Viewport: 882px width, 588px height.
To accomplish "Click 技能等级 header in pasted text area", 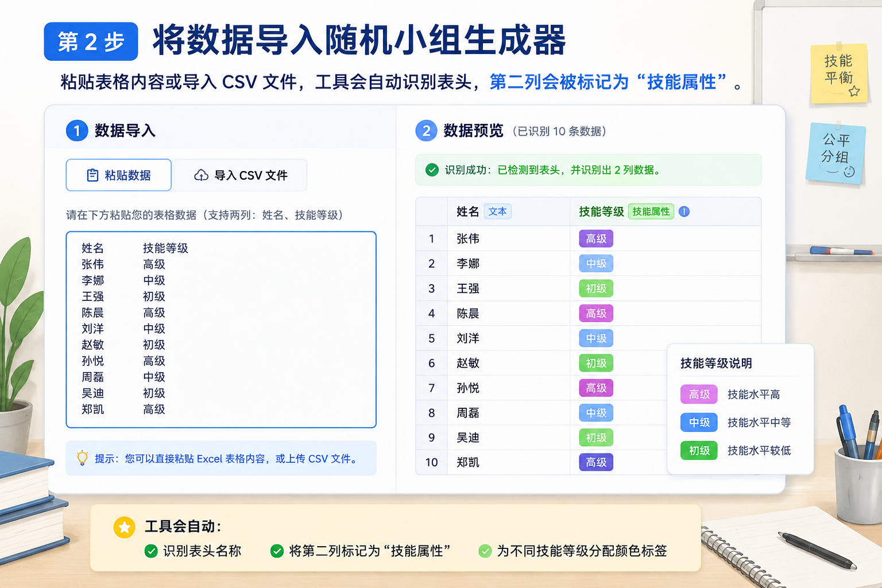I will point(165,248).
